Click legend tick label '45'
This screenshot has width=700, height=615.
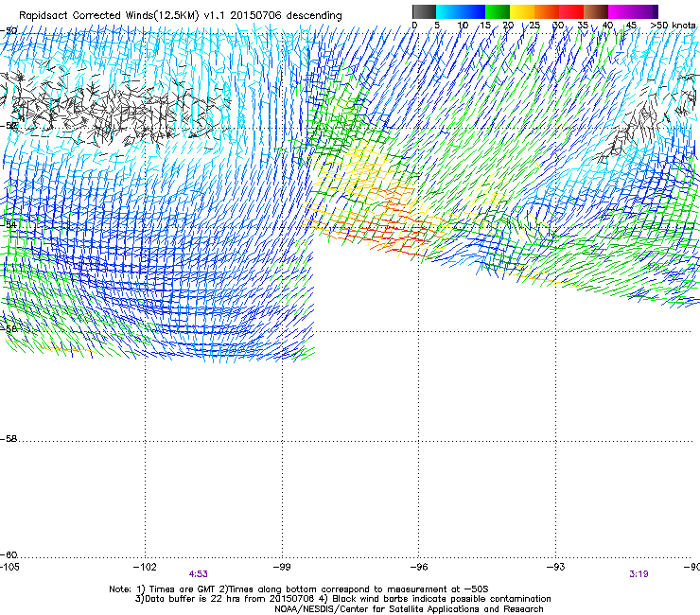pos(631,25)
